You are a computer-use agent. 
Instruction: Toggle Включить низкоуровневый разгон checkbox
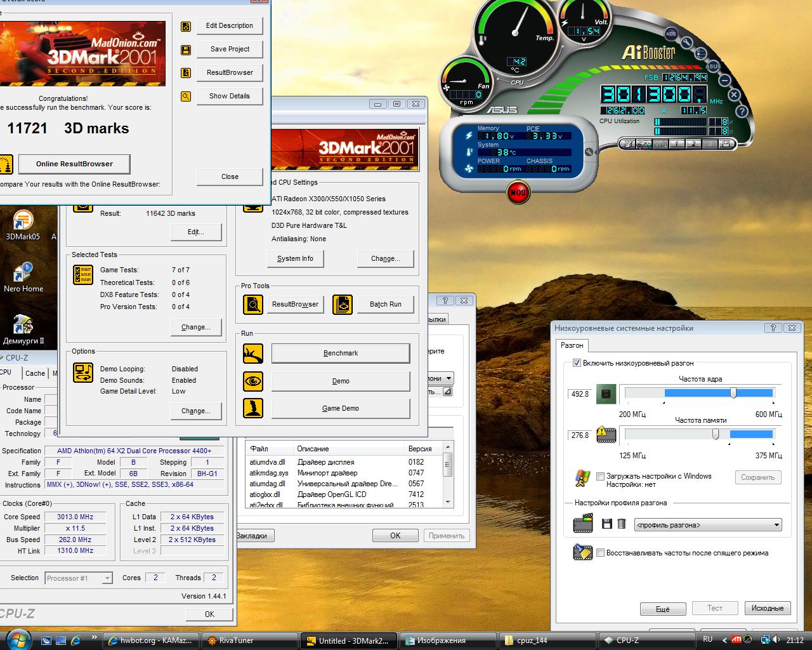[x=577, y=363]
